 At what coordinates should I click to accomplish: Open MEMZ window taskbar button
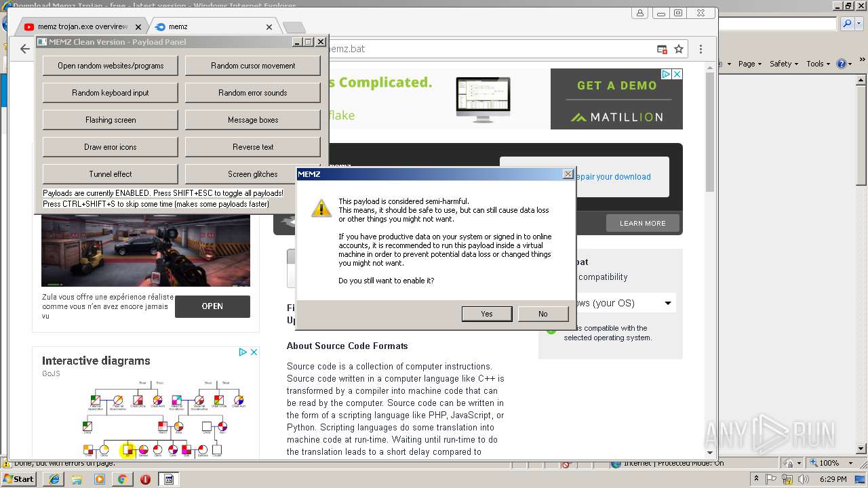(168, 479)
